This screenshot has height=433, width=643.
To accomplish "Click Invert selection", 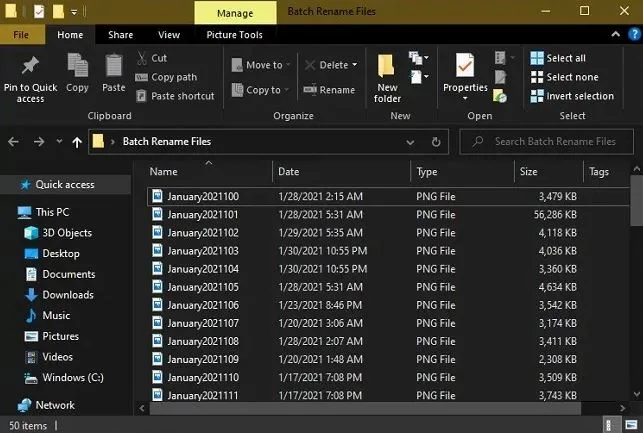I will [572, 96].
